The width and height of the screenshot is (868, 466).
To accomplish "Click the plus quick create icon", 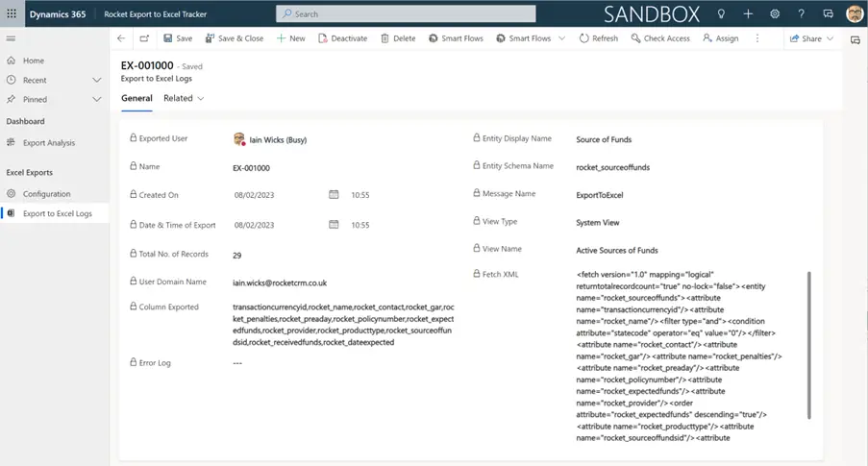I will 748,13.
